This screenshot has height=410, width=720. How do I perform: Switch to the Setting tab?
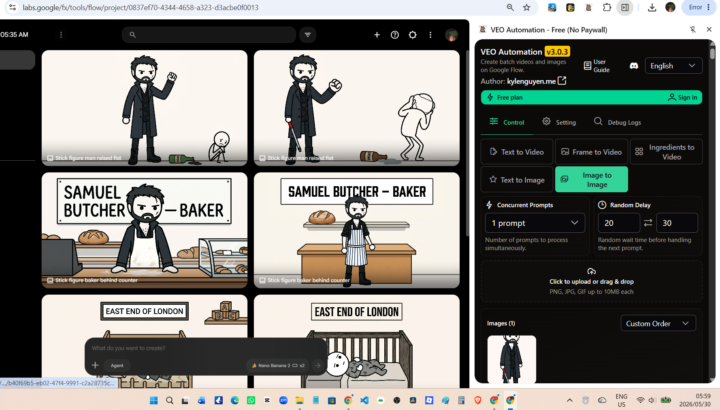click(x=559, y=122)
